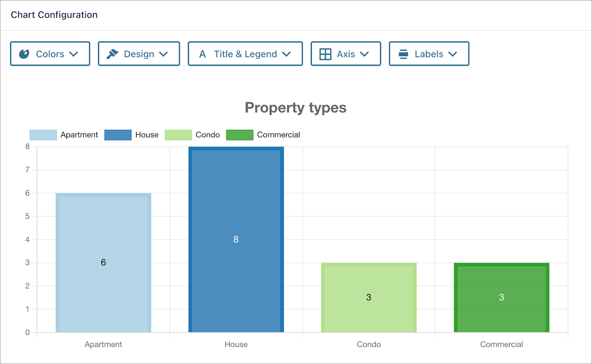The image size is (592, 364).
Task: Click the grid icon on the Axis button
Action: pyautogui.click(x=325, y=54)
